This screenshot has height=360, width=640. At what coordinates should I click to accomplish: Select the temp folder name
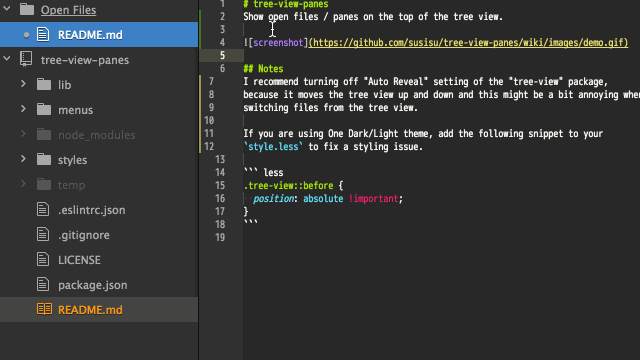tap(71, 185)
